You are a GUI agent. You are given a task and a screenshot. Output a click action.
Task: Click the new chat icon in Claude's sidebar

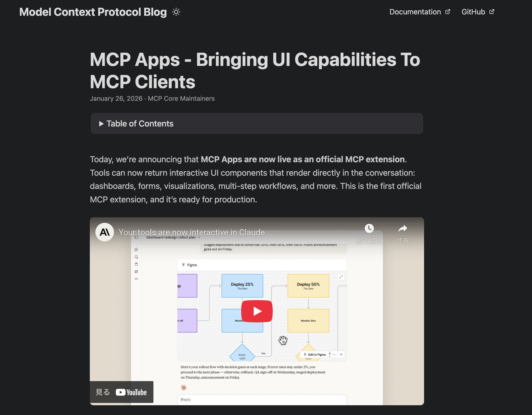pos(136,250)
